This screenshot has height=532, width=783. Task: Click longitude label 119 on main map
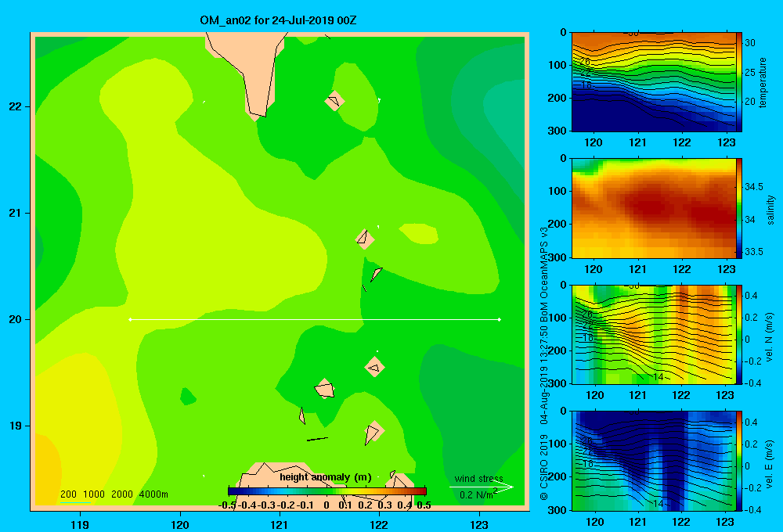[80, 524]
